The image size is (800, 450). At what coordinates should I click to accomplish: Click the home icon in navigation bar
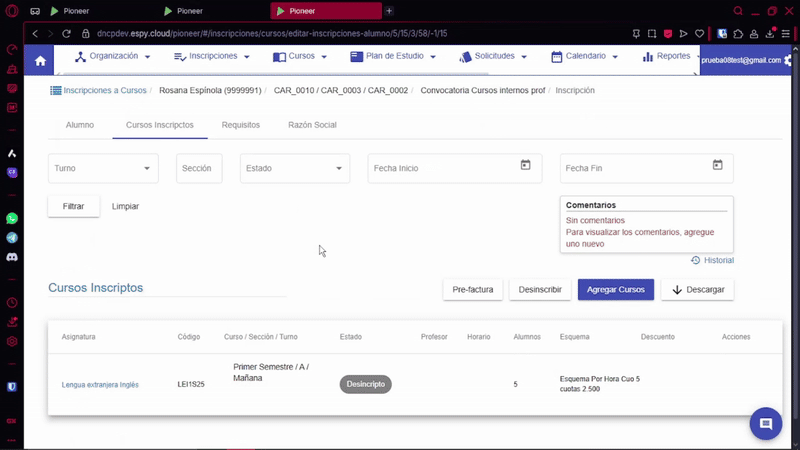pos(40,60)
